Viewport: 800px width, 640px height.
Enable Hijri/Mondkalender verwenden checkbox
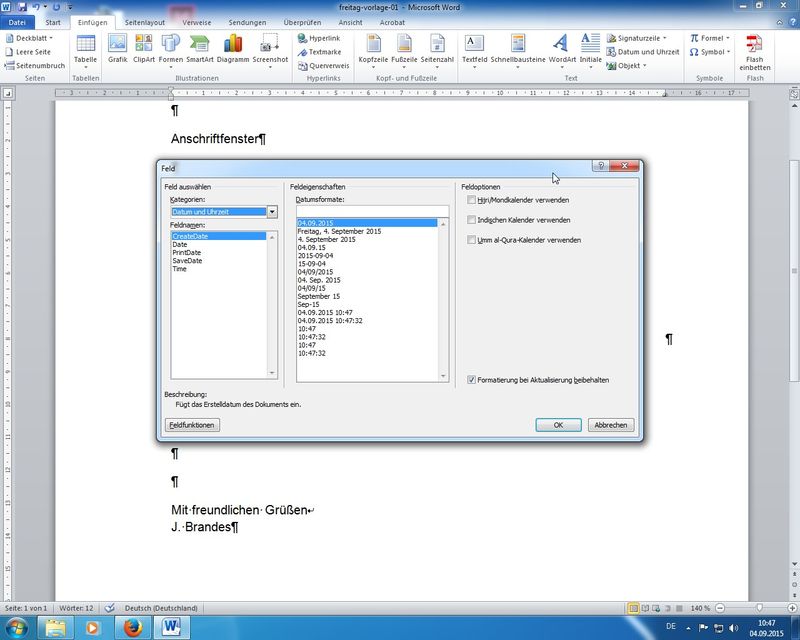pyautogui.click(x=472, y=200)
